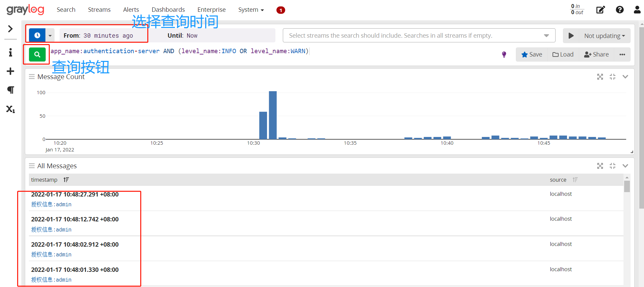This screenshot has height=287, width=644.
Task: Toggle sort on source column
Action: (x=575, y=180)
